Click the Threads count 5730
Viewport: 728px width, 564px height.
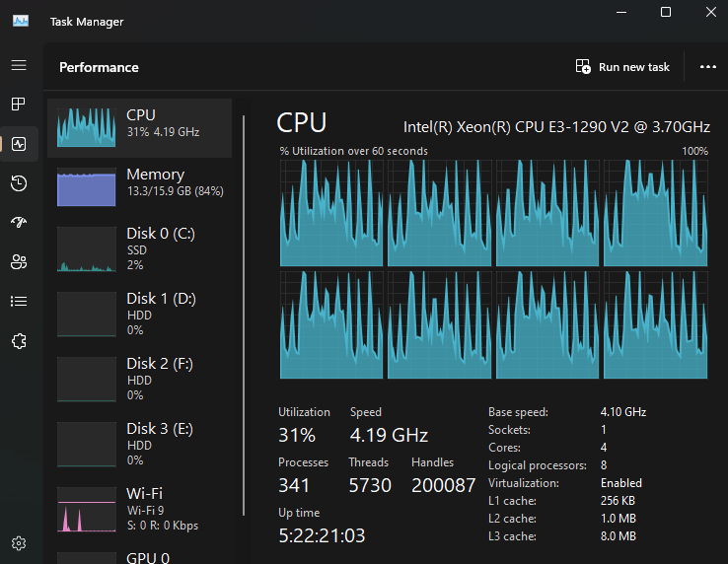[370, 485]
